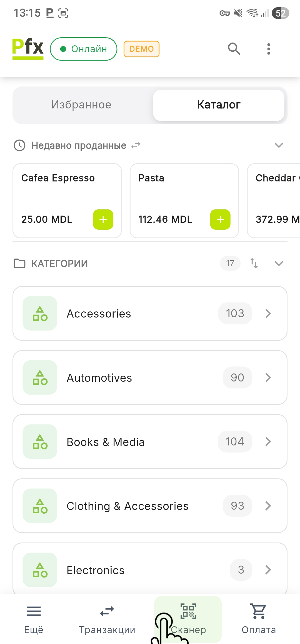The height and width of the screenshot is (644, 300).
Task: Toggle the Онлайн status indicator
Action: point(84,49)
